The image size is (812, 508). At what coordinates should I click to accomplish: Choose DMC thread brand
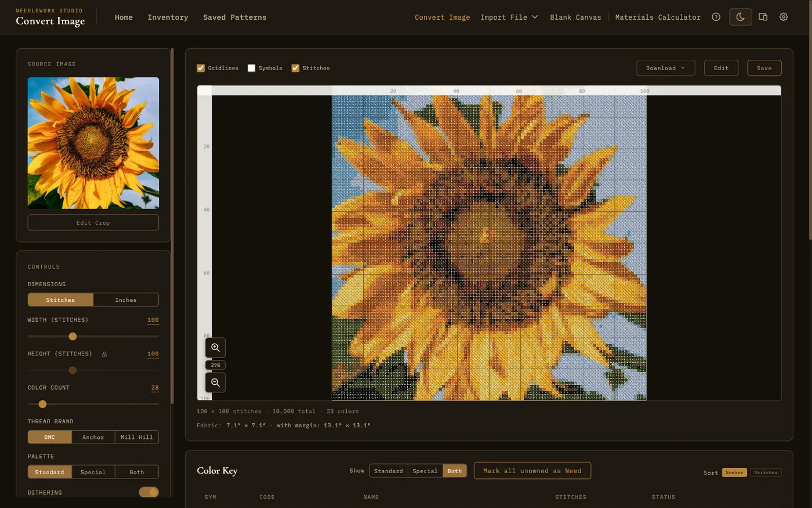tap(50, 437)
